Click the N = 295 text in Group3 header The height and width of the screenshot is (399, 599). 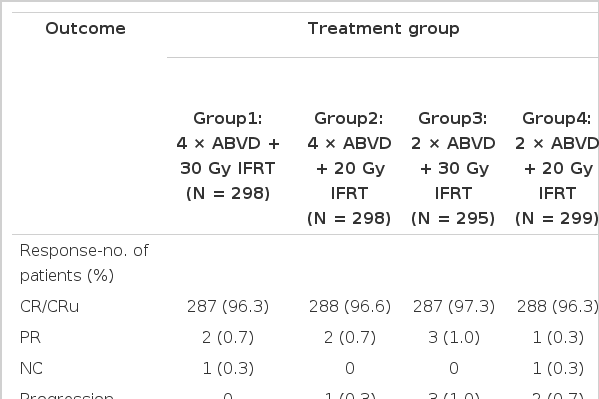pos(453,219)
